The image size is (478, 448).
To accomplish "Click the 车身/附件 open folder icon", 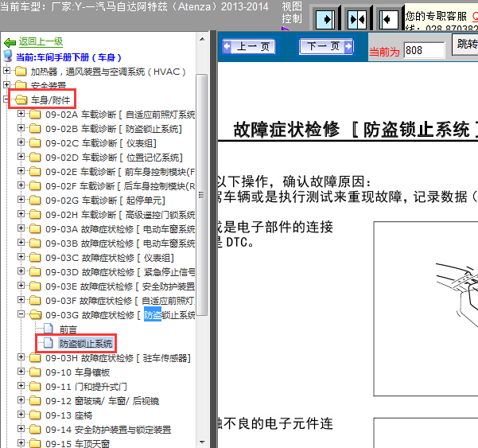I will pos(21,99).
